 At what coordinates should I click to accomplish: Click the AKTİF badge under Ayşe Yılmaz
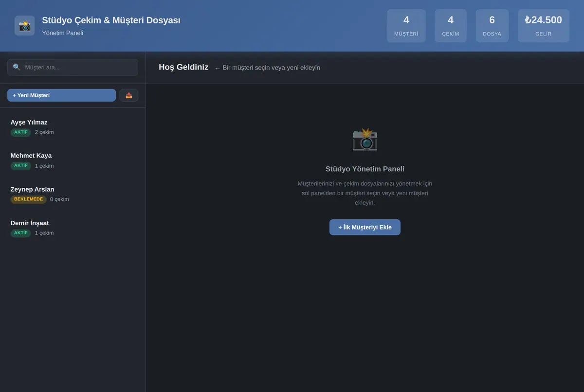tap(21, 132)
